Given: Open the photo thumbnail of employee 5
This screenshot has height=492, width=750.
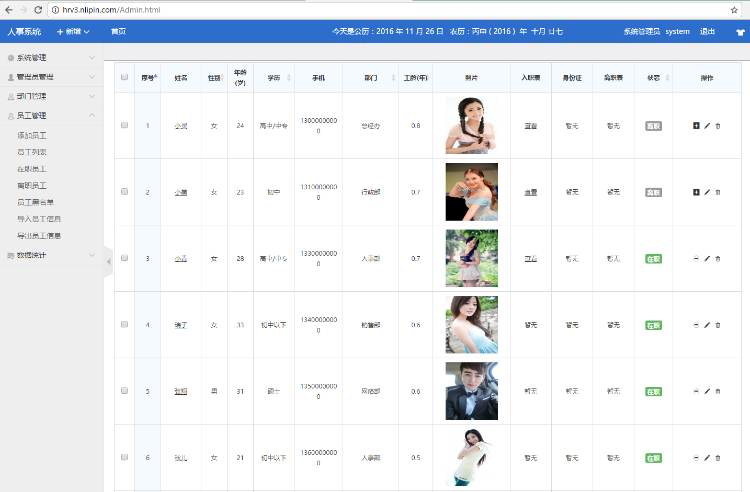Looking at the screenshot, I should (x=472, y=391).
